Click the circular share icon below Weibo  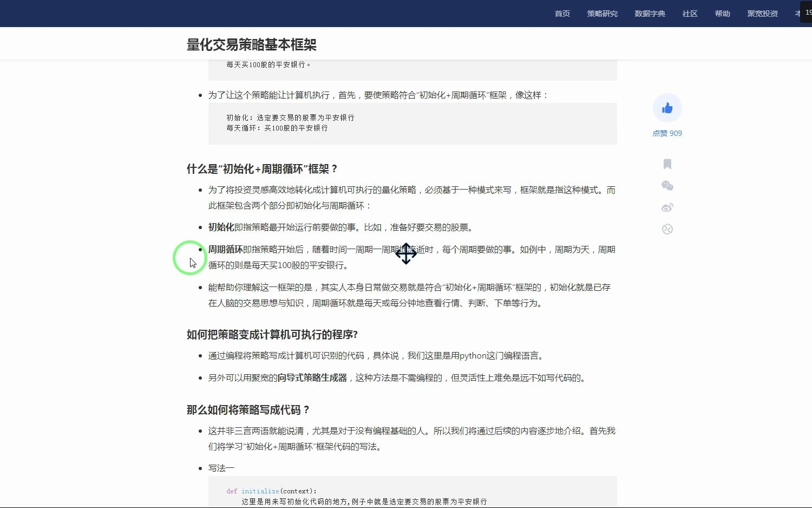(667, 229)
